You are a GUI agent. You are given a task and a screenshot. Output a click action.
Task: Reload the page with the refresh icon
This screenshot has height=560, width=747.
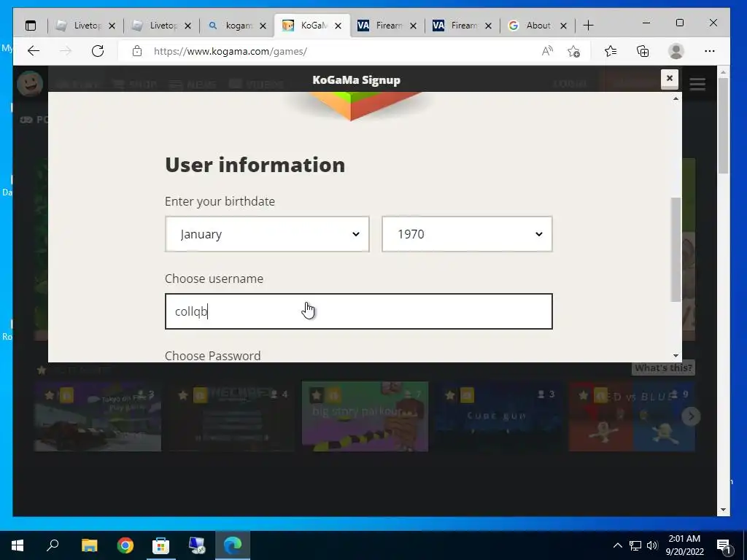tap(98, 51)
